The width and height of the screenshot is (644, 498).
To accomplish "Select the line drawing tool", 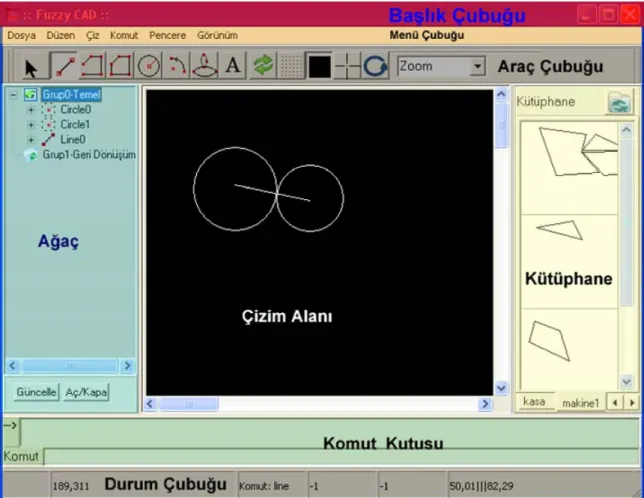I will click(x=64, y=66).
